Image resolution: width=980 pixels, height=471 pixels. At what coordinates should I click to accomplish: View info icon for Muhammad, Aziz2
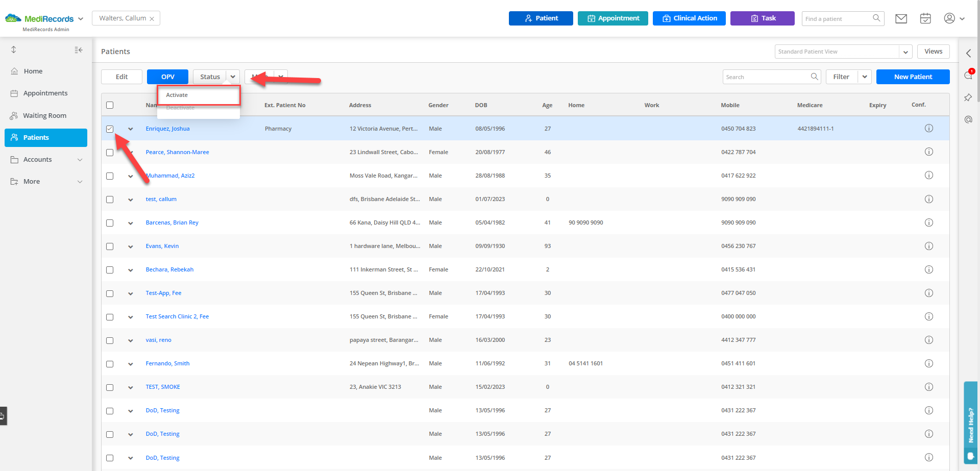929,175
